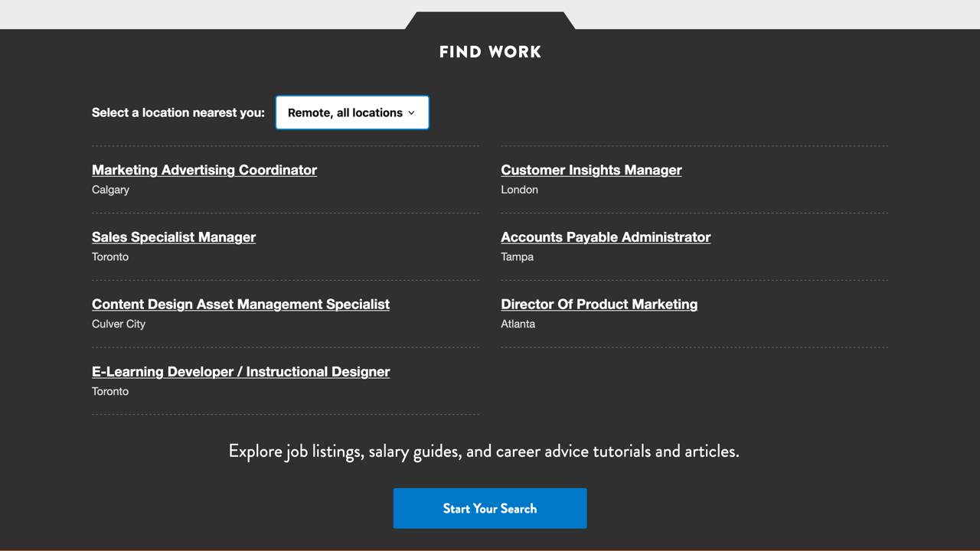The width and height of the screenshot is (980, 551).
Task: Expand the 'Remote, all locations' combo box
Action: 351,112
